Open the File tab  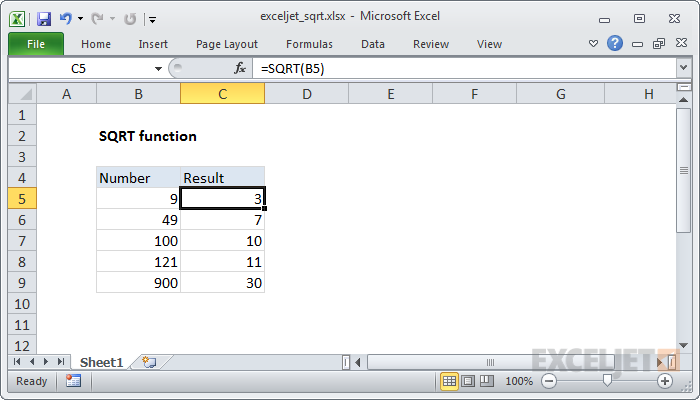tap(36, 44)
